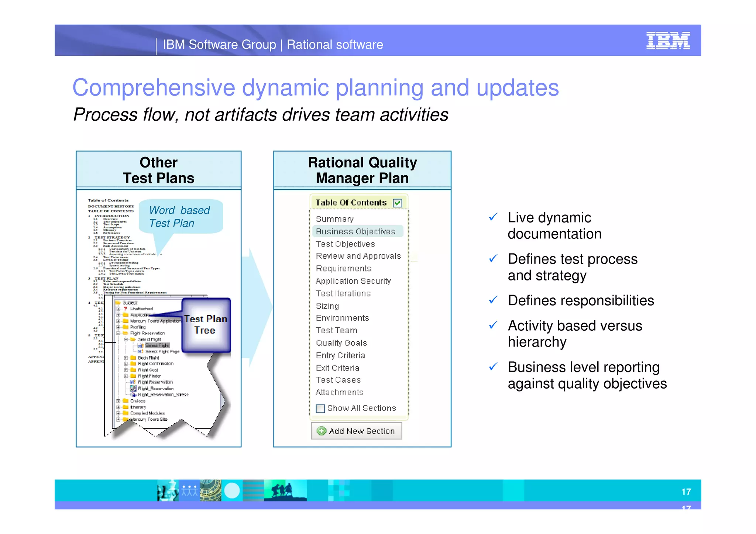Click the Add New Section button
The height and width of the screenshot is (534, 756).
(356, 431)
